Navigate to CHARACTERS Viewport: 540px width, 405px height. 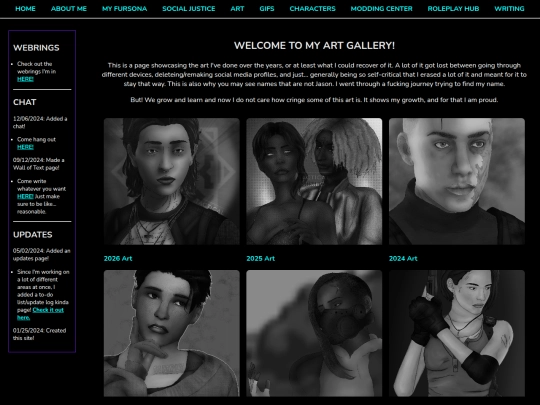tap(312, 9)
